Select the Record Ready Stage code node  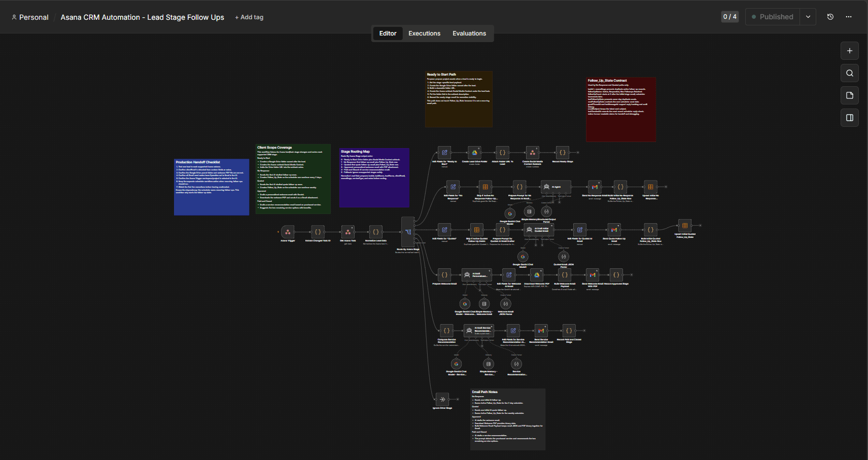pyautogui.click(x=563, y=152)
